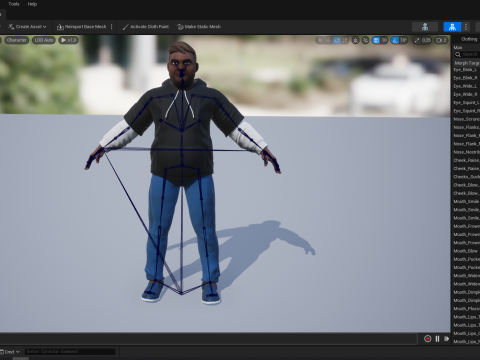Open Reimport Base Mesh options dots
Screen dimensions: 480x360
[x=112, y=27]
